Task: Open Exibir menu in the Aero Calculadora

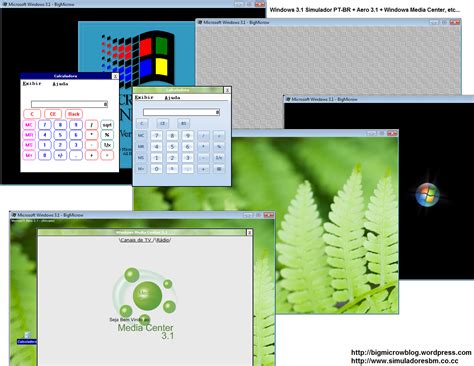Action: pos(144,97)
